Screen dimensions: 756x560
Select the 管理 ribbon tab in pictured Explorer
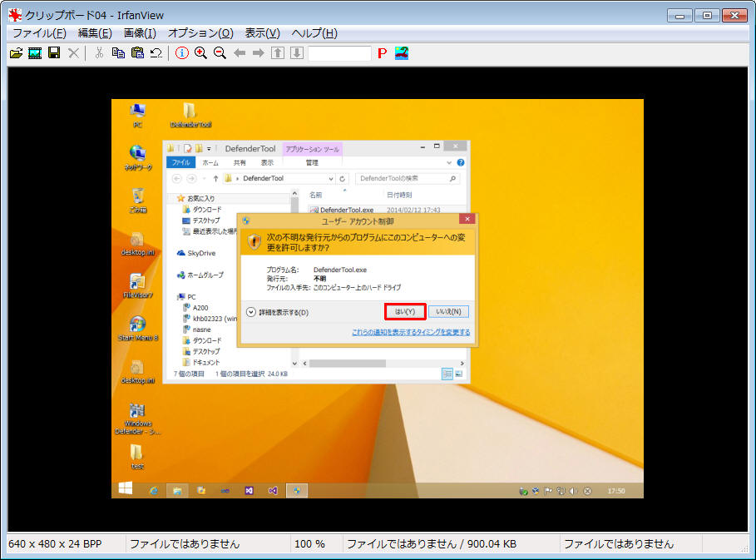click(x=312, y=162)
